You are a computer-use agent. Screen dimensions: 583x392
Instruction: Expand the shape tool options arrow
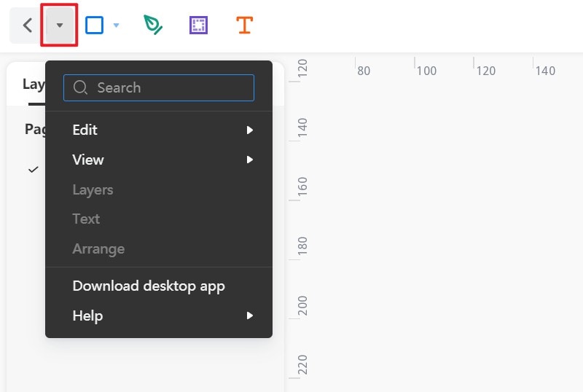click(x=116, y=26)
